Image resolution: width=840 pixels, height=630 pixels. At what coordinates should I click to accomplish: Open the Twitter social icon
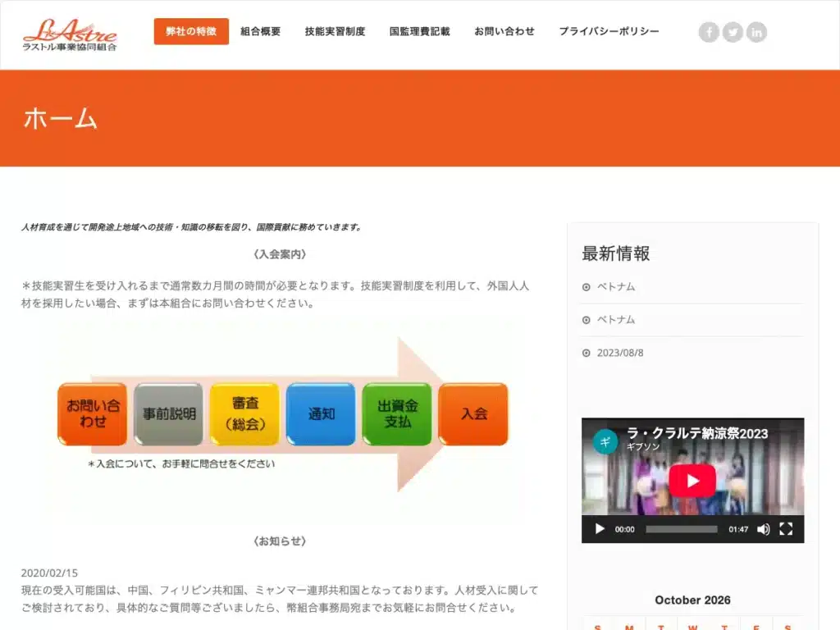point(733,32)
